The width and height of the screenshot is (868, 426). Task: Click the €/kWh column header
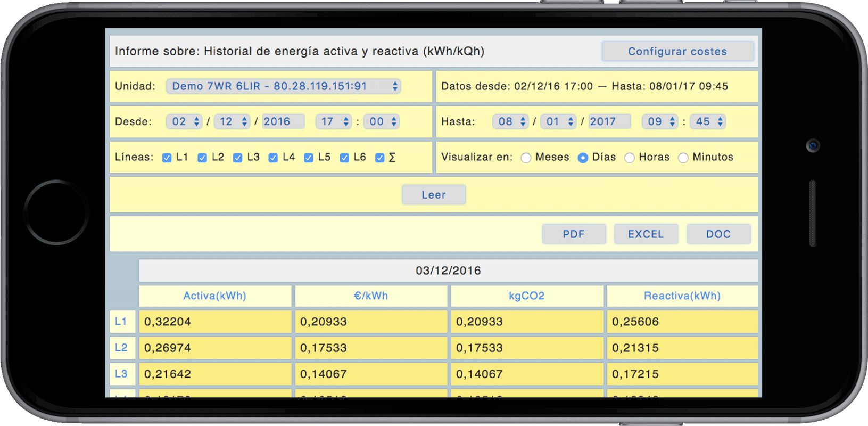371,296
